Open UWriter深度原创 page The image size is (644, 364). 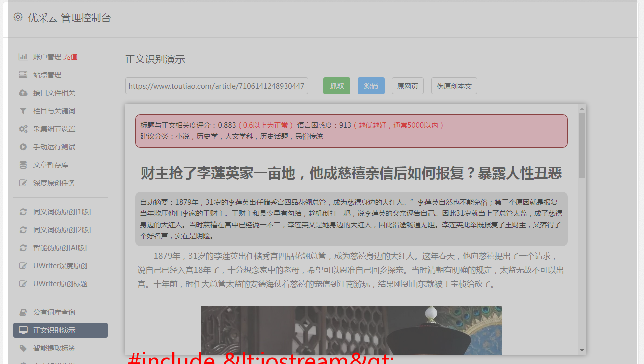[x=60, y=266]
